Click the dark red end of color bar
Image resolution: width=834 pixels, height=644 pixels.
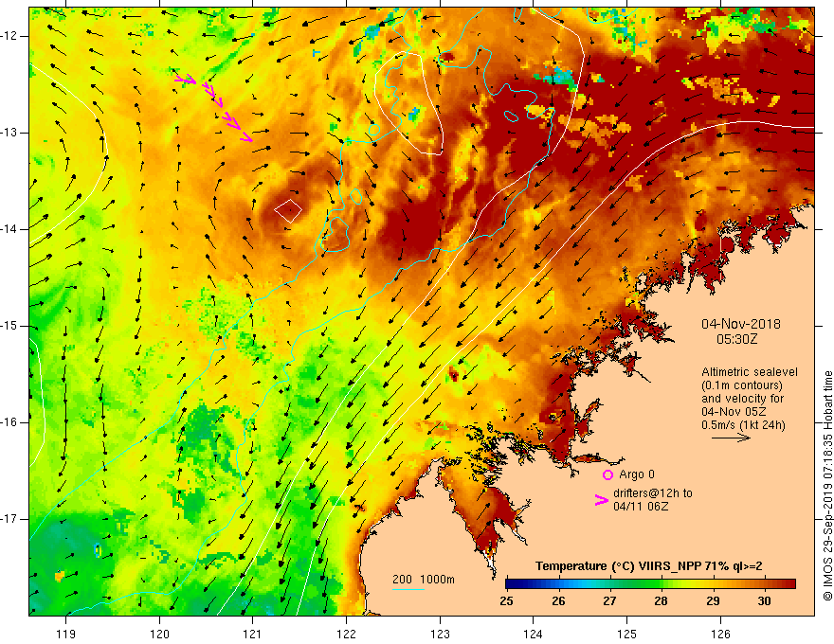click(x=789, y=584)
